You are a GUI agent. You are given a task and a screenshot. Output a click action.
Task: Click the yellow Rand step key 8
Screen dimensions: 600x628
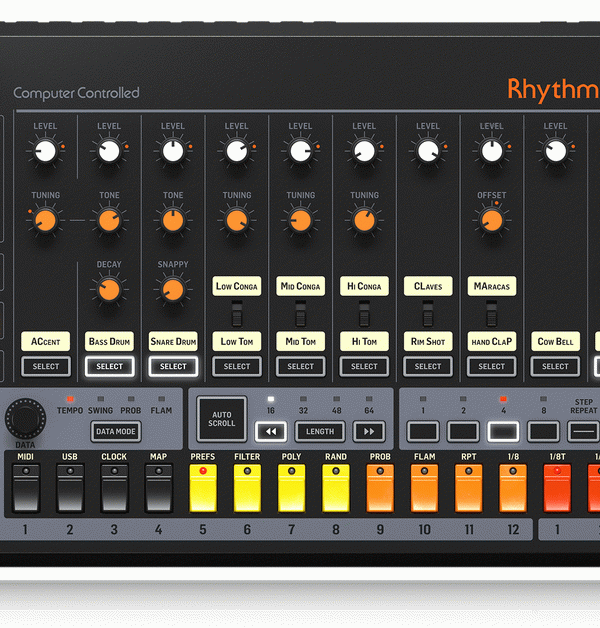[336, 488]
